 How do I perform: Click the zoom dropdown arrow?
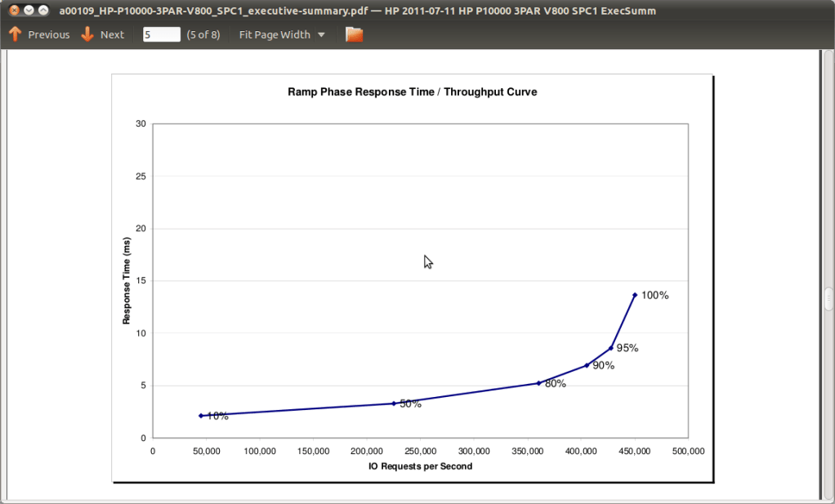[321, 35]
